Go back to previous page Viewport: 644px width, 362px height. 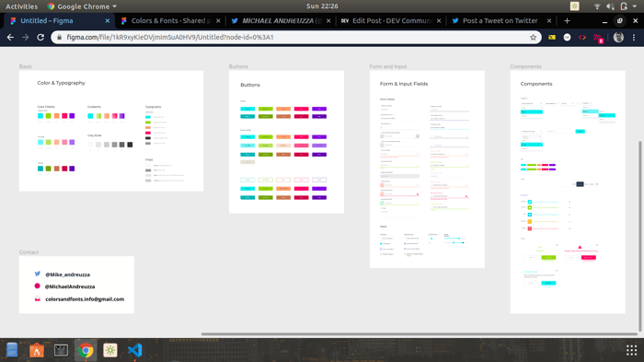tap(10, 37)
